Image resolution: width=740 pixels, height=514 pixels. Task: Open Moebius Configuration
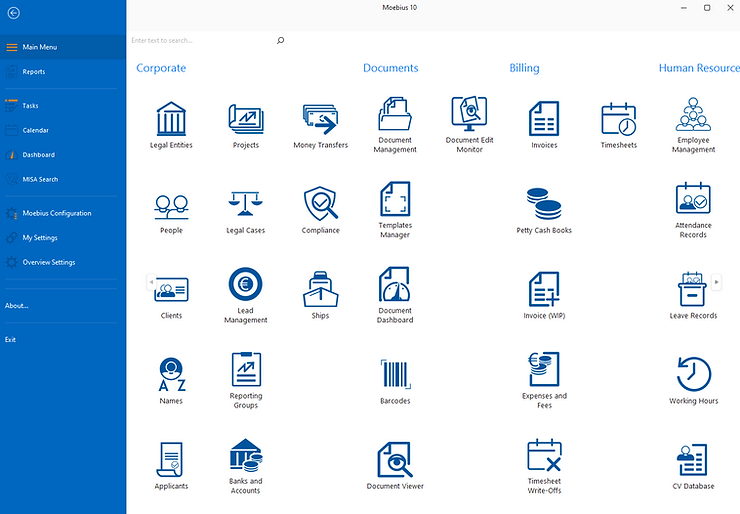point(63,213)
